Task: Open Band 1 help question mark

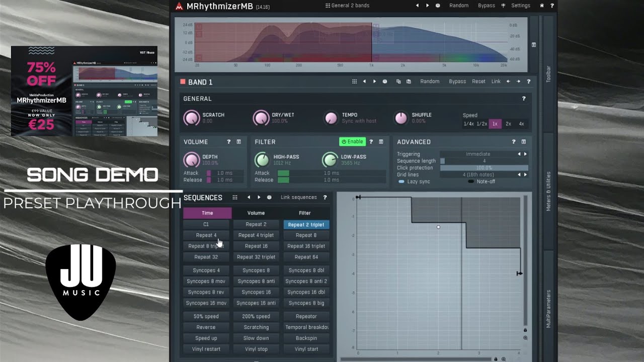Action: pos(528,81)
